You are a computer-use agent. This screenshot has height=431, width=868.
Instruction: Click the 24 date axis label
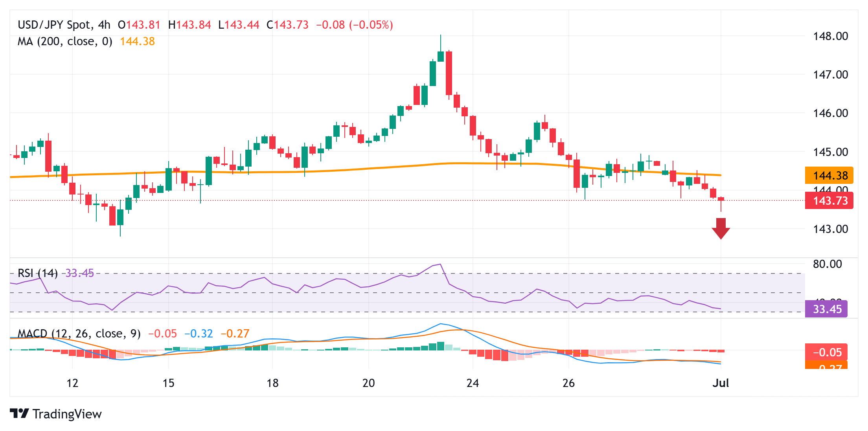point(473,383)
